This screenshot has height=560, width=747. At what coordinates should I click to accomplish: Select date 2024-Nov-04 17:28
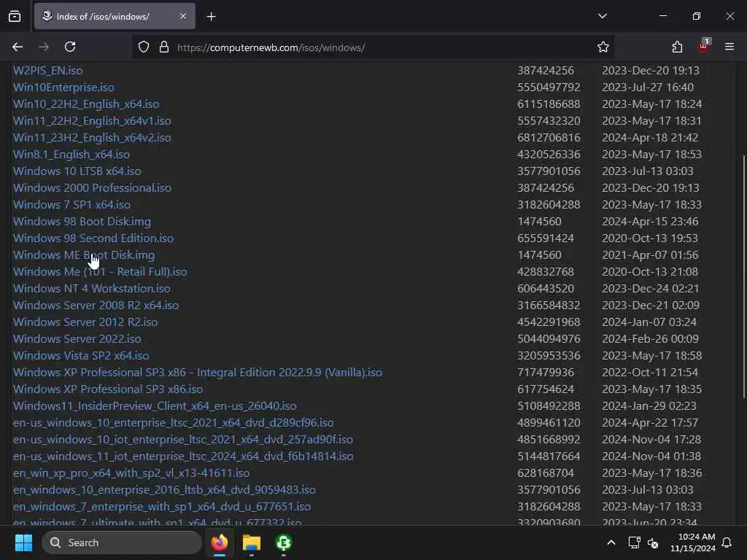tap(651, 440)
